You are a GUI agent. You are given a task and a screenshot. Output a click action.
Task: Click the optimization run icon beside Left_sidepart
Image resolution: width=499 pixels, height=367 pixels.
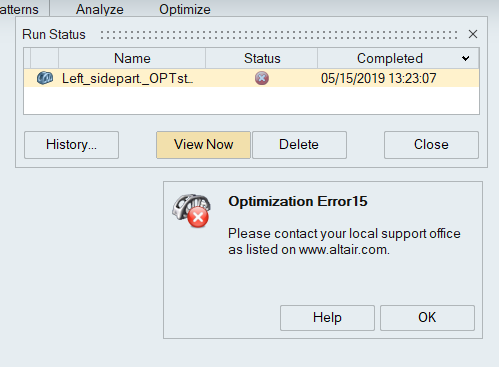45,78
